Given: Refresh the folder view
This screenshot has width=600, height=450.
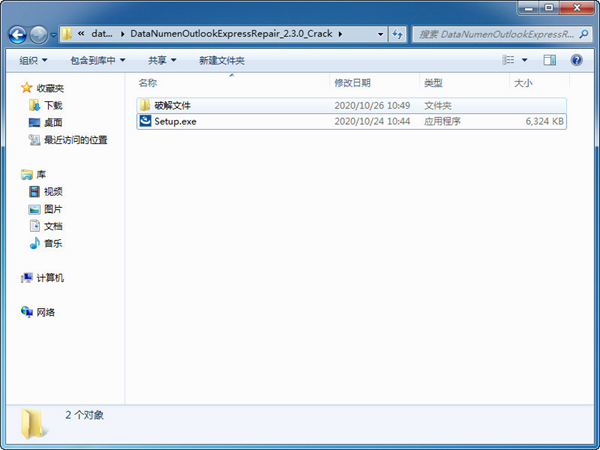Looking at the screenshot, I should 398,34.
